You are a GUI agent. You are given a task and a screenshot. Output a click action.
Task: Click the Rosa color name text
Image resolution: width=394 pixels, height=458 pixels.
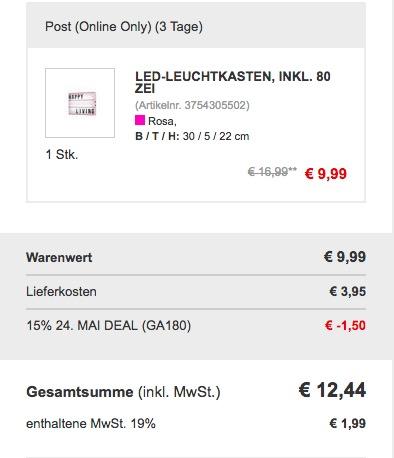(x=162, y=121)
